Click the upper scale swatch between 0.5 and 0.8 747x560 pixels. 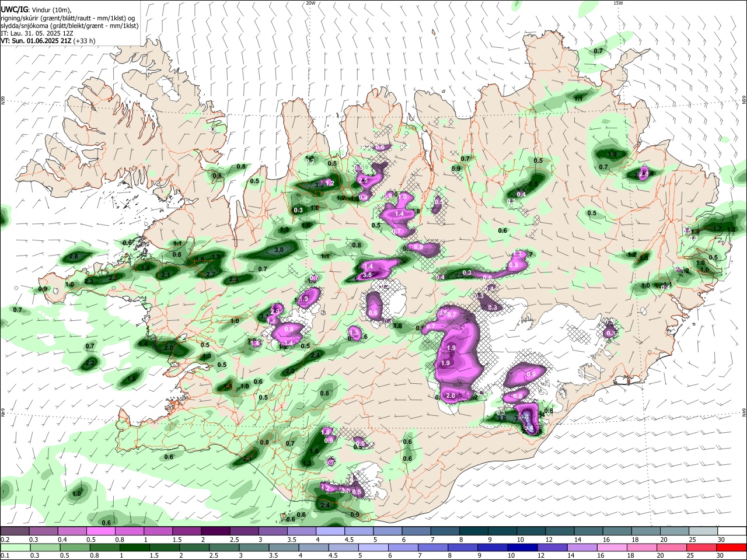(x=100, y=531)
